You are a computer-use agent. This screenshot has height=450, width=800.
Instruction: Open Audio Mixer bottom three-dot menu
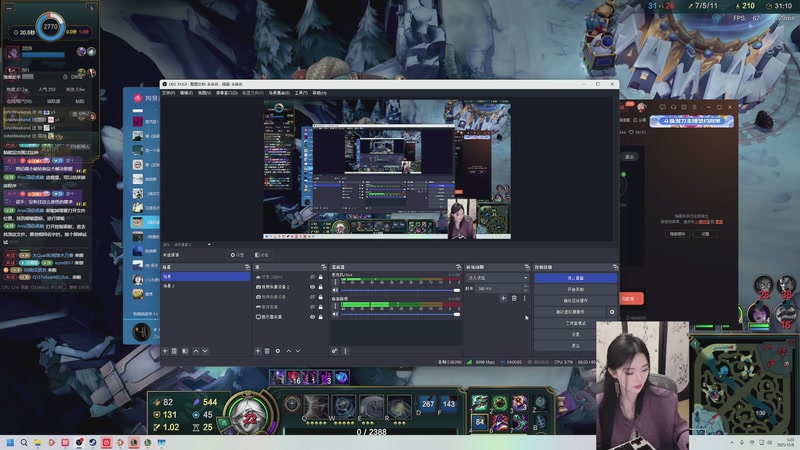pyautogui.click(x=345, y=351)
